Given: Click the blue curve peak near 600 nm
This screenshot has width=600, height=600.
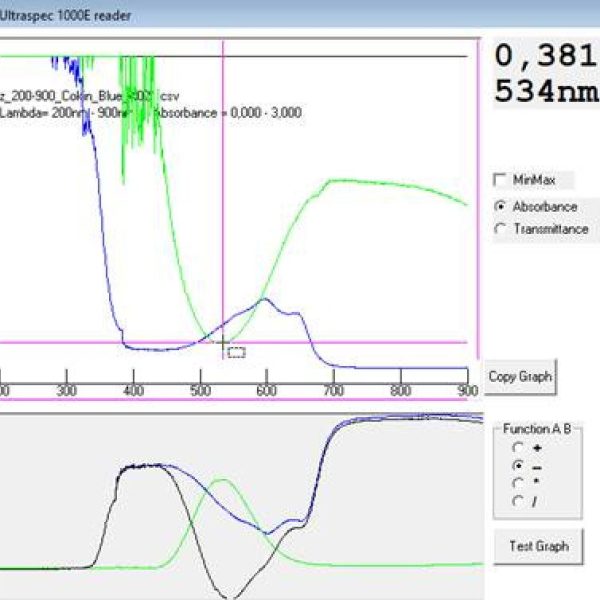Looking at the screenshot, I should pyautogui.click(x=265, y=299).
